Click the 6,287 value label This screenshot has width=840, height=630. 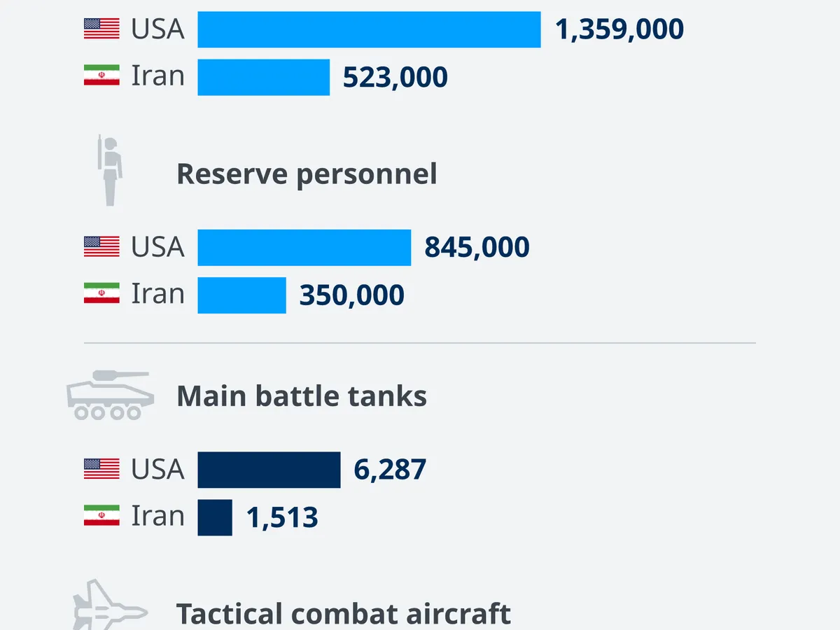pyautogui.click(x=390, y=470)
